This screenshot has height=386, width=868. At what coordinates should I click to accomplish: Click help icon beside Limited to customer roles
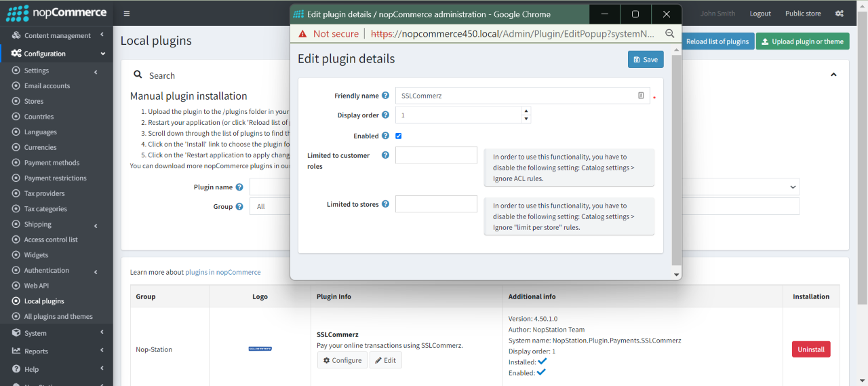(385, 155)
